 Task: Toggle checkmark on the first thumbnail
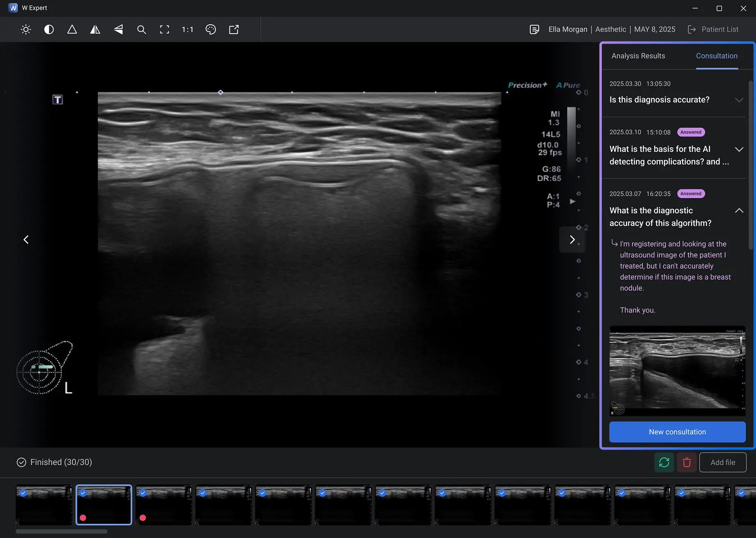pyautogui.click(x=23, y=493)
